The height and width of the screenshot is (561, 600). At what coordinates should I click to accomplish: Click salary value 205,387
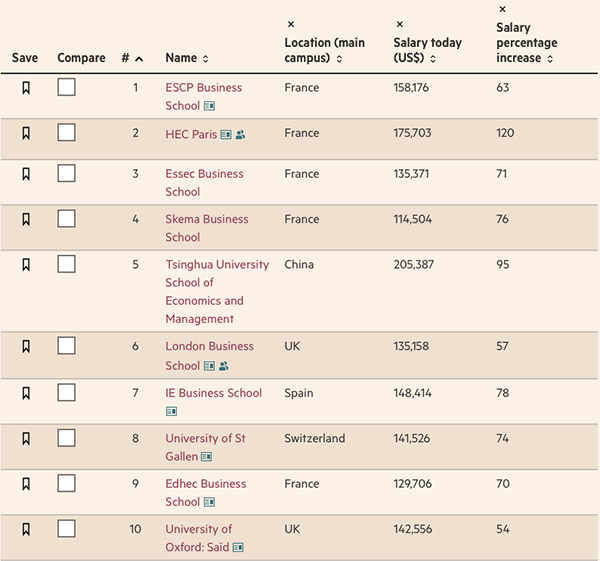pyautogui.click(x=414, y=264)
